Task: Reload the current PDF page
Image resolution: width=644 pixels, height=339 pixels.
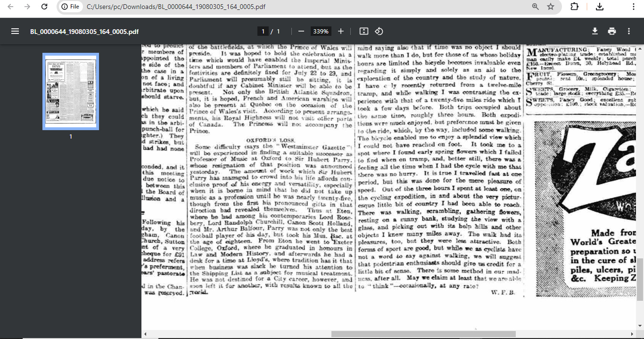Action: (x=44, y=7)
